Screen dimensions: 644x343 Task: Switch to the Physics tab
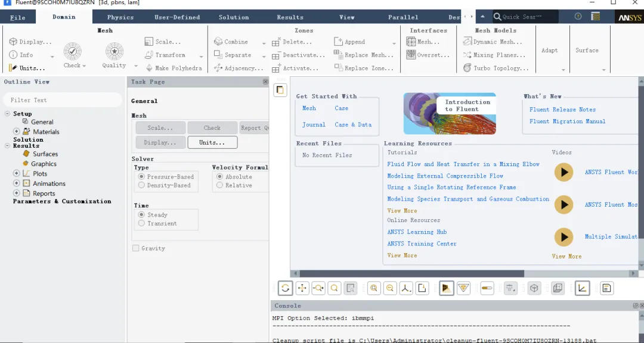(x=120, y=17)
